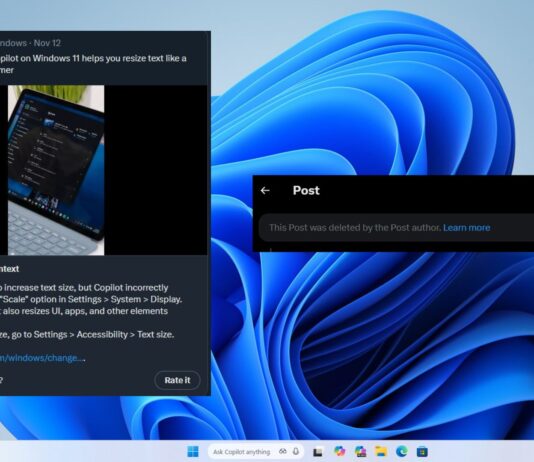
Task: Click the Rate it button
Action: click(x=177, y=380)
